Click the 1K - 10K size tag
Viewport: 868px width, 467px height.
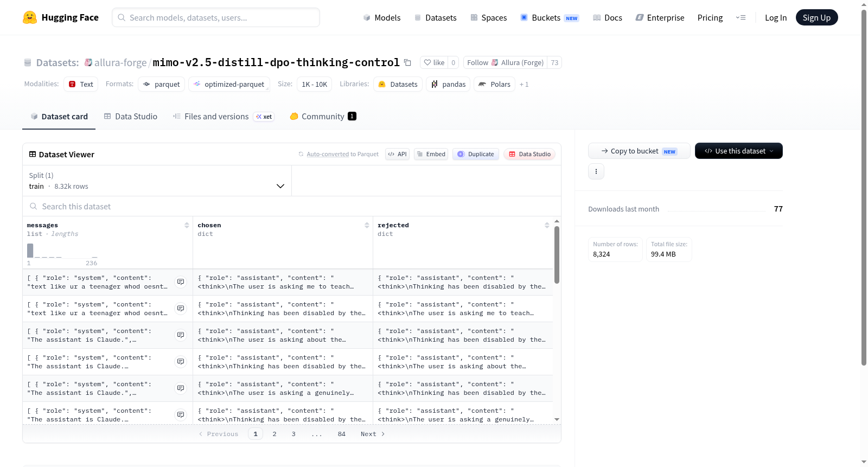tap(315, 84)
